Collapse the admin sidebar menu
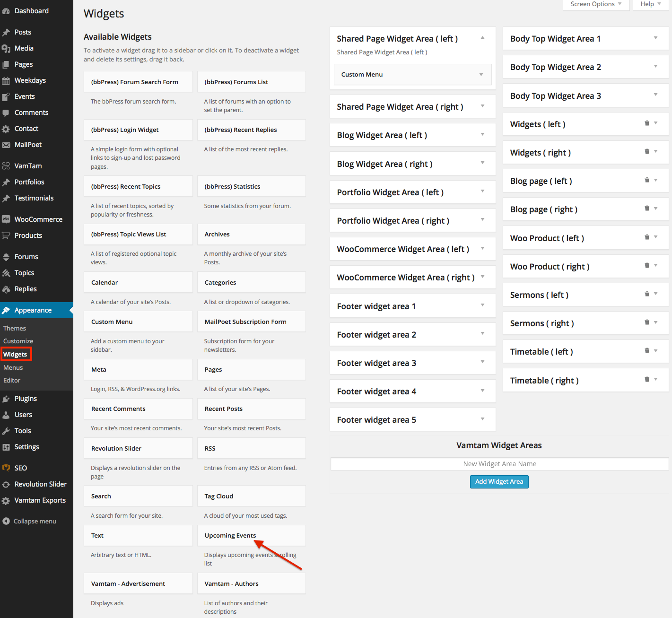Image resolution: width=672 pixels, height=618 pixels. pyautogui.click(x=29, y=521)
